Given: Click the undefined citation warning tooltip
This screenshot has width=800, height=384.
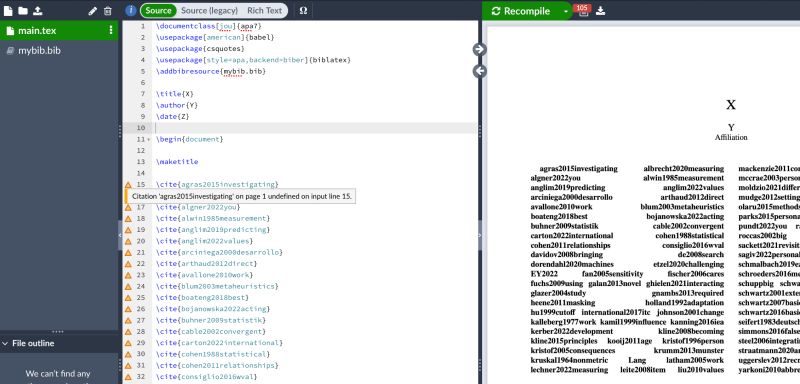Looking at the screenshot, I should (x=241, y=196).
